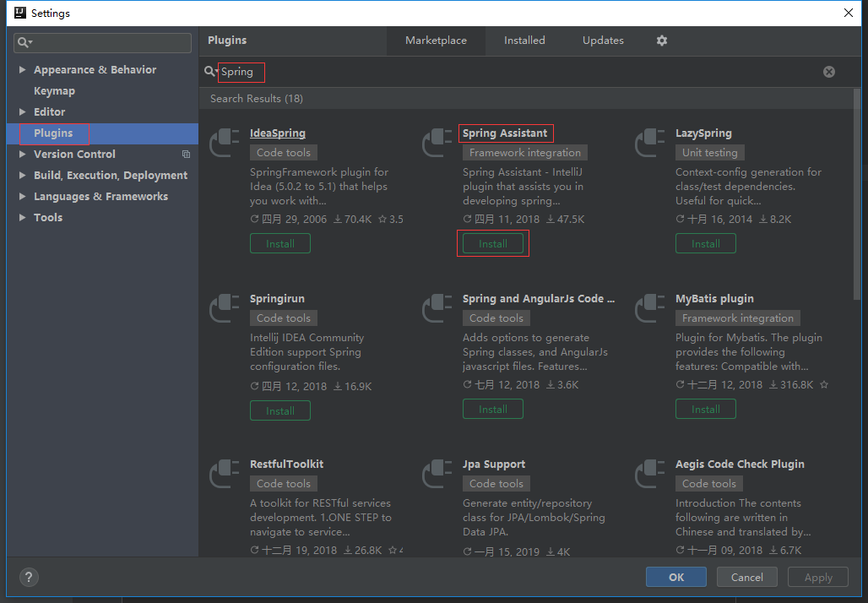Click the IntelliJ logo in the title bar
The width and height of the screenshot is (868, 603).
click(x=20, y=13)
